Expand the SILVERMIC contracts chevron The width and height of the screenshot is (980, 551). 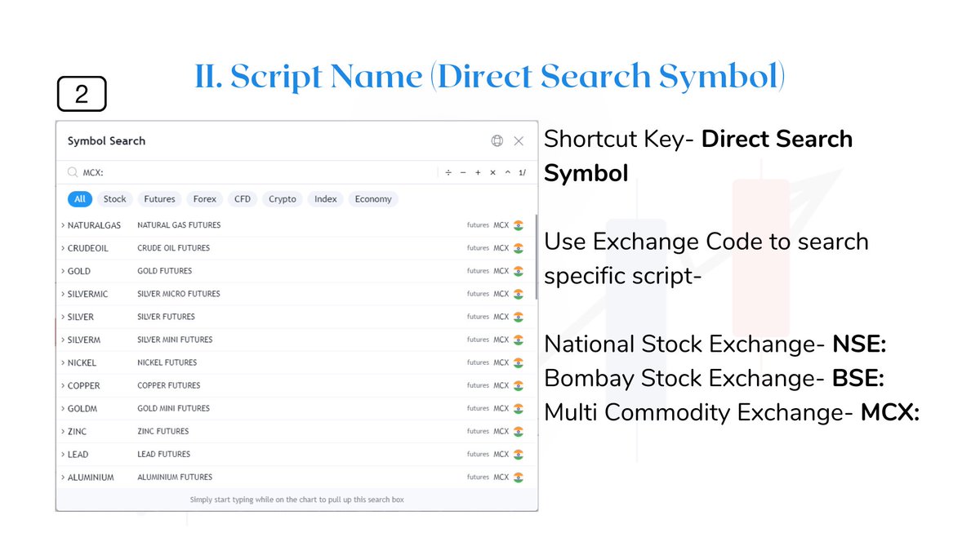coord(63,294)
